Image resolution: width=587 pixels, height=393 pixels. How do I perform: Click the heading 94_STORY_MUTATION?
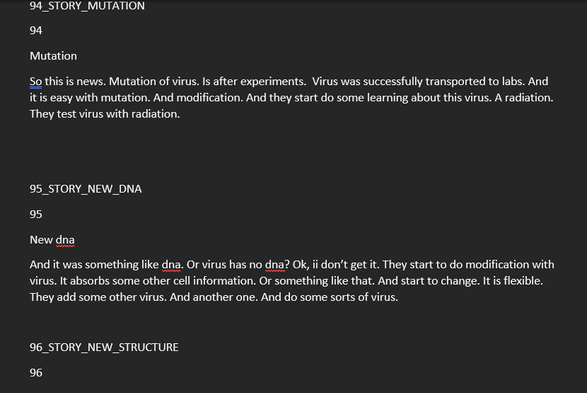point(87,6)
